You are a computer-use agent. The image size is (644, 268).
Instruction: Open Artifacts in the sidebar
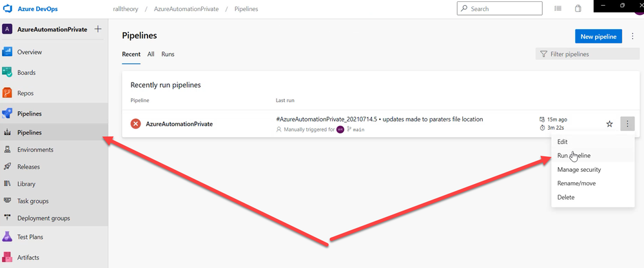(x=28, y=257)
